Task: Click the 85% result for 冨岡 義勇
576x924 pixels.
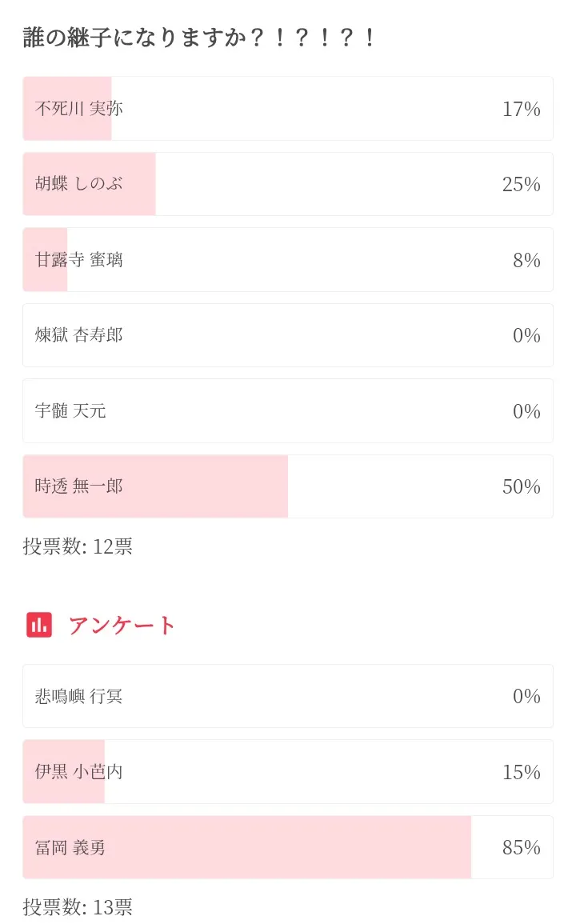Action: (521, 847)
